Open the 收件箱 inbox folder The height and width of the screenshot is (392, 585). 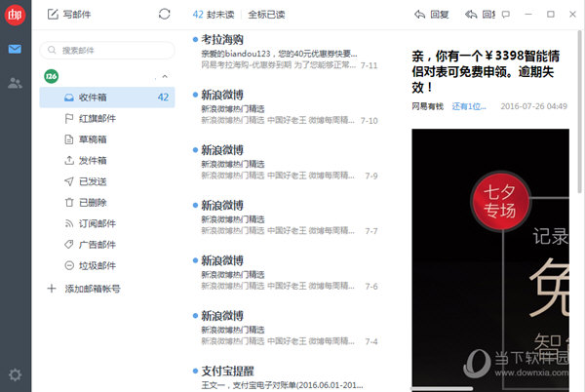[x=107, y=98]
